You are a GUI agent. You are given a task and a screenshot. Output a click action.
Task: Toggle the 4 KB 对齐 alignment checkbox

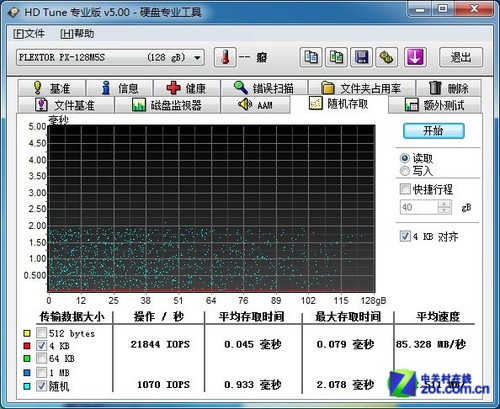(405, 236)
